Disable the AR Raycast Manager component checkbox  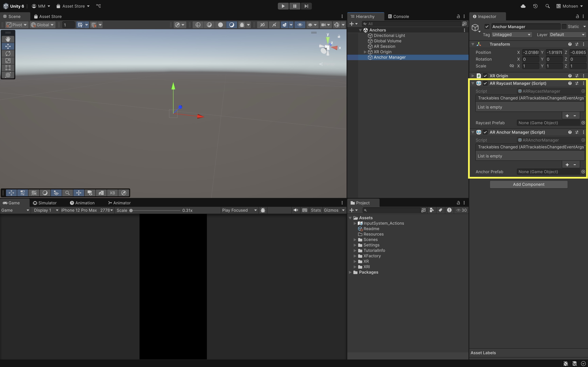[485, 83]
